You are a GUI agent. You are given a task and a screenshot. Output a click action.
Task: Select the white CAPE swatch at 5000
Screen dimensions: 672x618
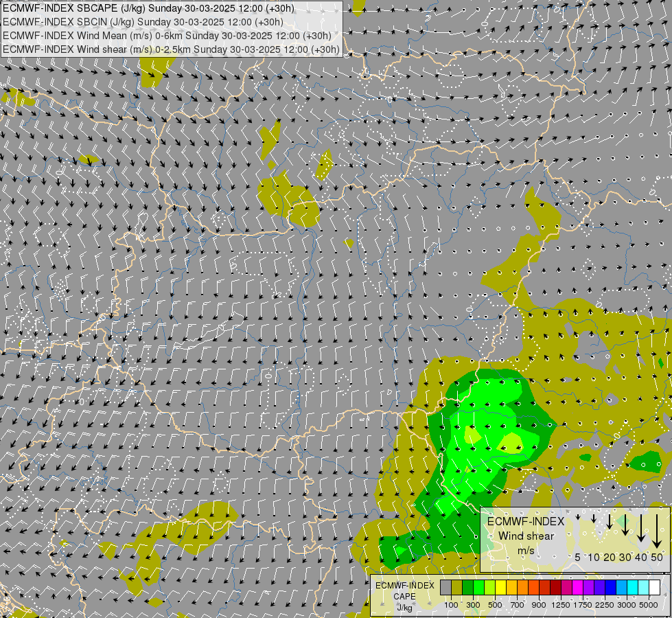[655, 588]
